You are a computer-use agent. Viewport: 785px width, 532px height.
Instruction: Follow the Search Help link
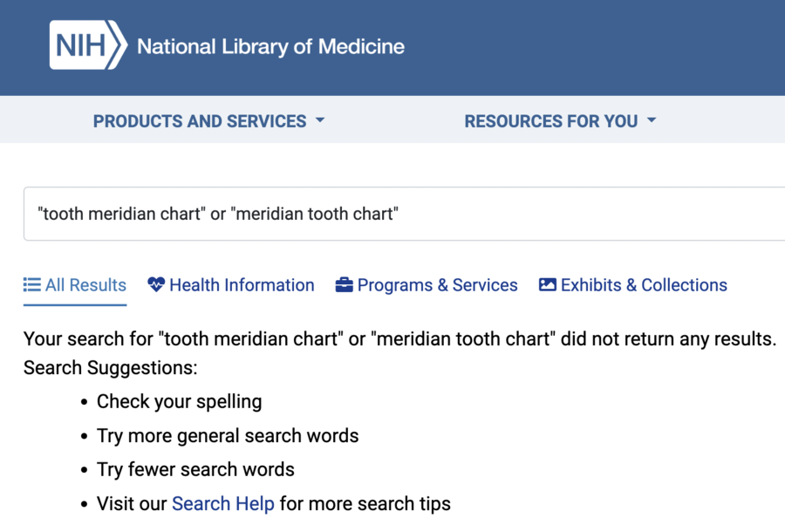tap(222, 503)
